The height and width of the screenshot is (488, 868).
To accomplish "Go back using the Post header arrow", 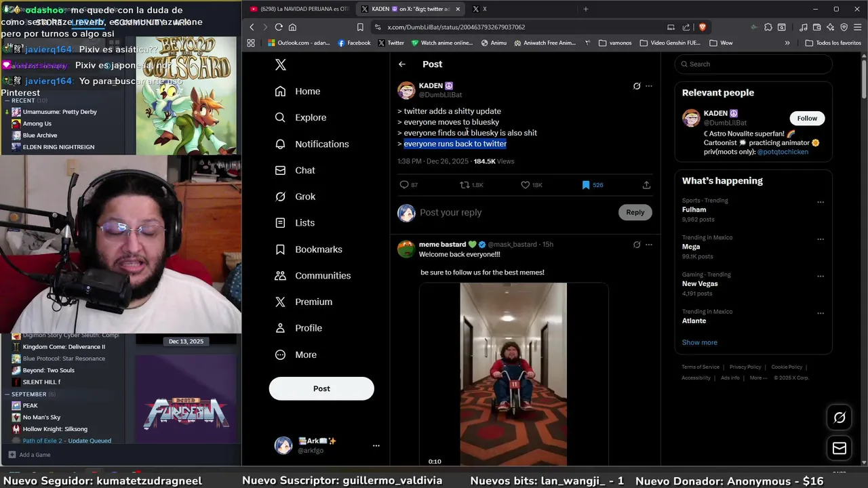I will (x=402, y=64).
